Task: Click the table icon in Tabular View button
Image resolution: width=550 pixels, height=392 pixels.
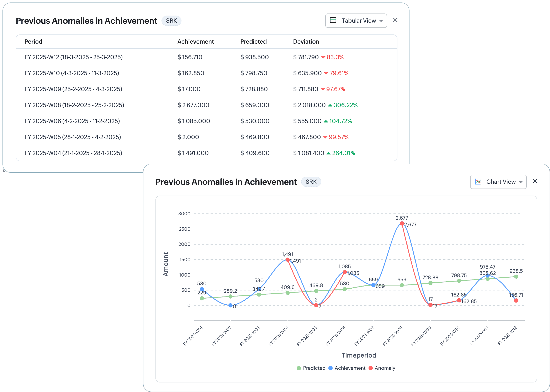Action: point(333,20)
